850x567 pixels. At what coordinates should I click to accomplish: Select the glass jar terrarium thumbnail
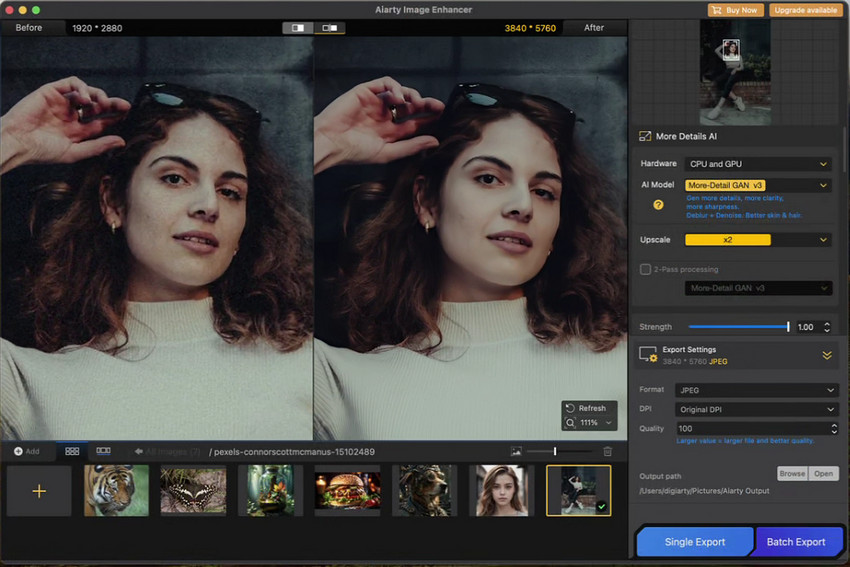pos(270,491)
